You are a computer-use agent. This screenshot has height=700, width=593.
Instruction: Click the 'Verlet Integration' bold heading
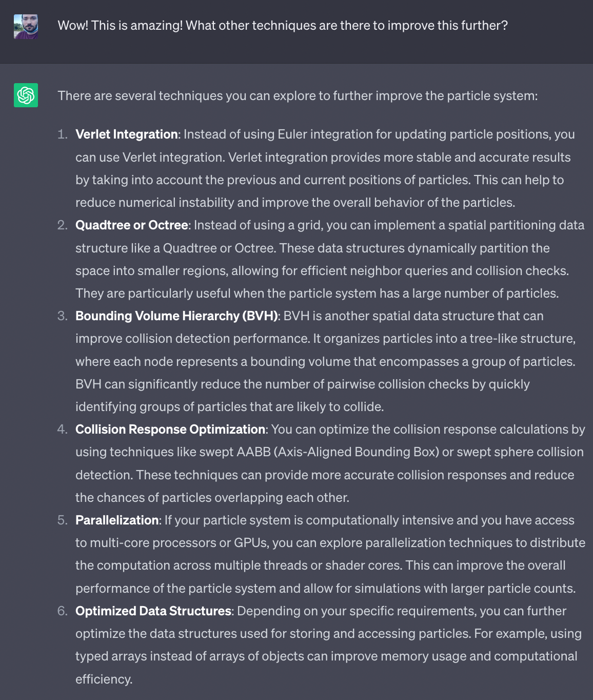126,134
